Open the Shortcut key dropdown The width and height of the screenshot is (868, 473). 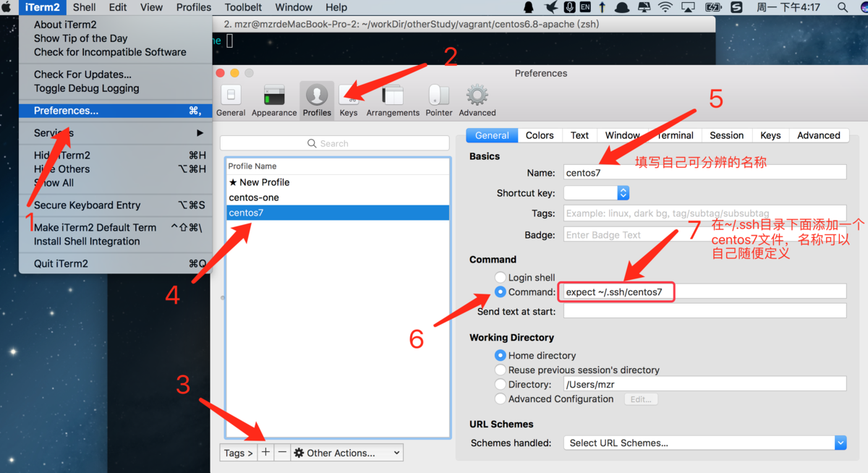(596, 192)
